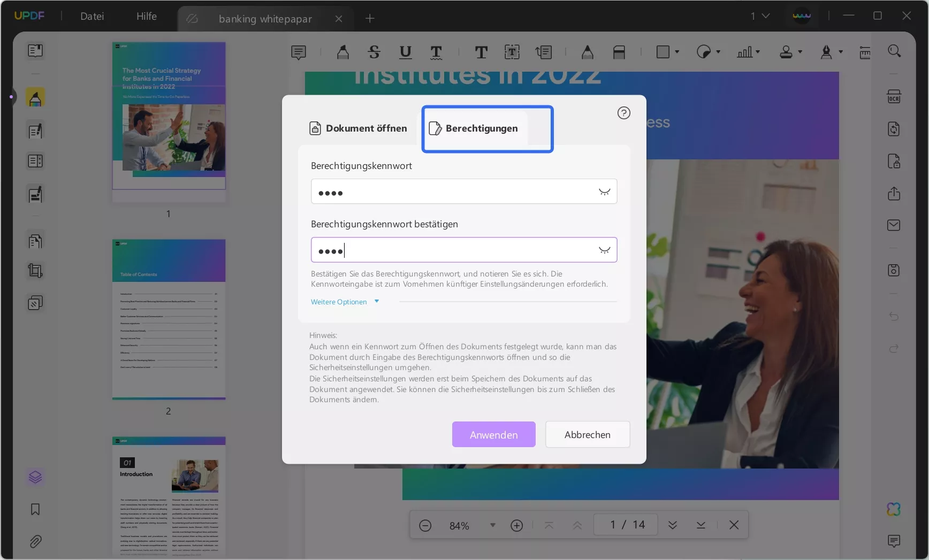Image resolution: width=929 pixels, height=560 pixels.
Task: Open the Reader mode in left sidebar
Action: coord(35,51)
